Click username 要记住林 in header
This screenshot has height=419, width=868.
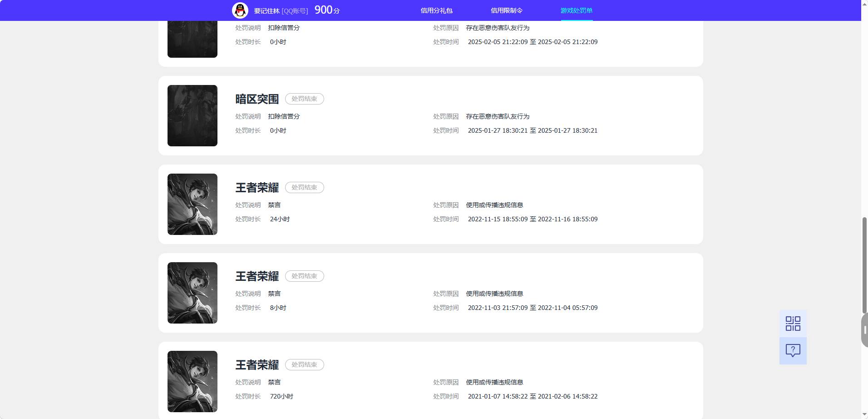[x=266, y=11]
